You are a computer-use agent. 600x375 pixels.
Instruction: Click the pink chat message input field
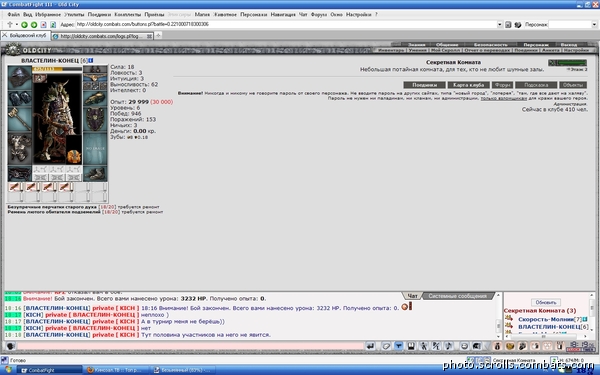(x=190, y=346)
